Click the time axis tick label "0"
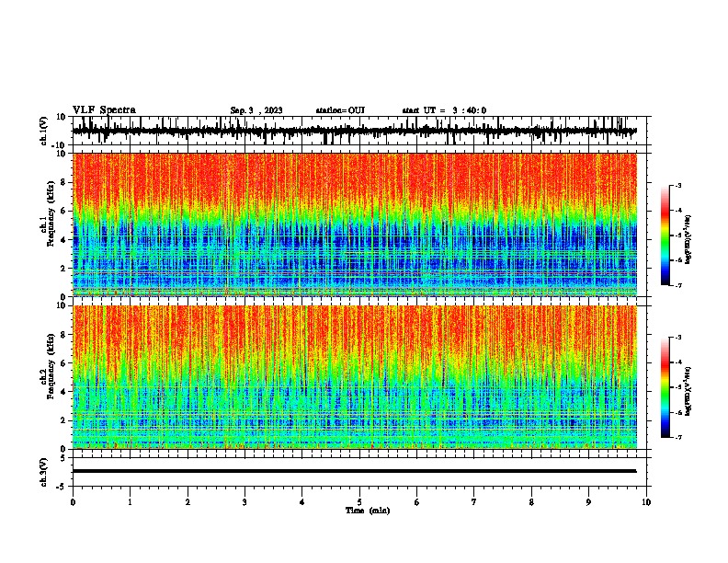 [x=73, y=502]
